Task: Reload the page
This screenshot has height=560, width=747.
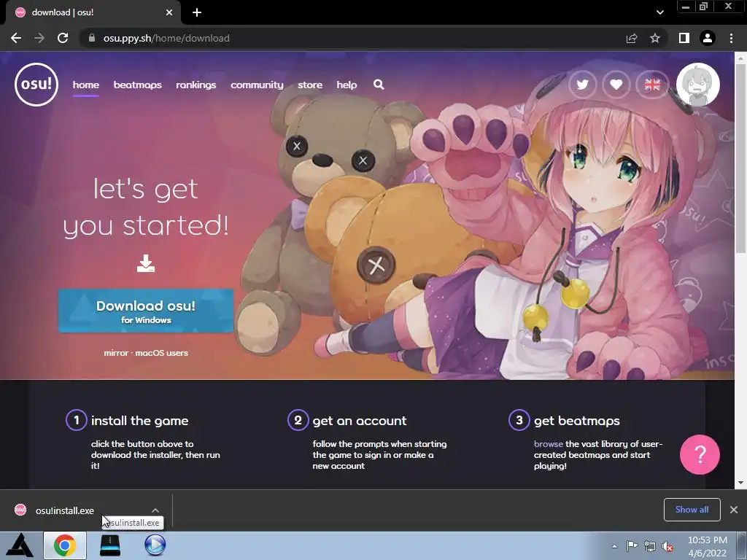Action: tap(63, 38)
